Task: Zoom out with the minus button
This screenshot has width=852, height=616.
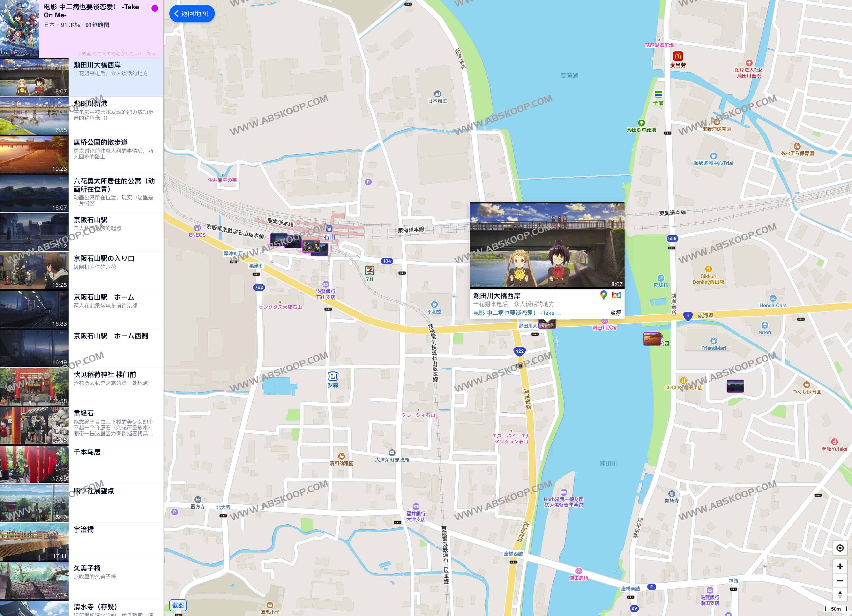Action: tap(840, 581)
